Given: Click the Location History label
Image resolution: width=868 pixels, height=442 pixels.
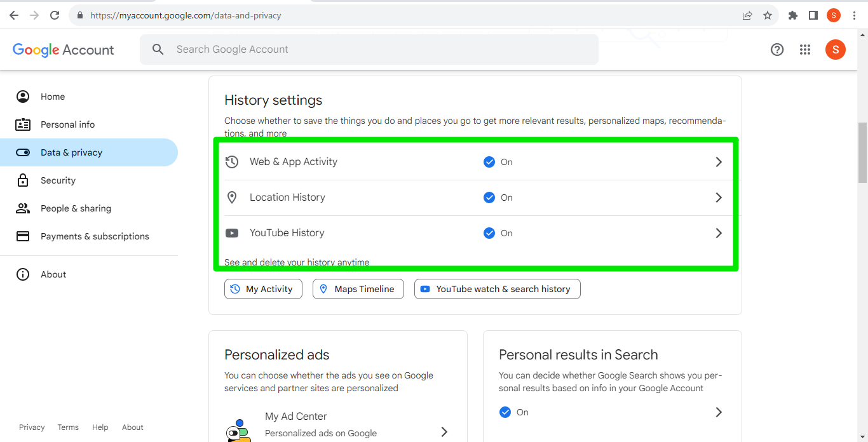Looking at the screenshot, I should pos(287,198).
